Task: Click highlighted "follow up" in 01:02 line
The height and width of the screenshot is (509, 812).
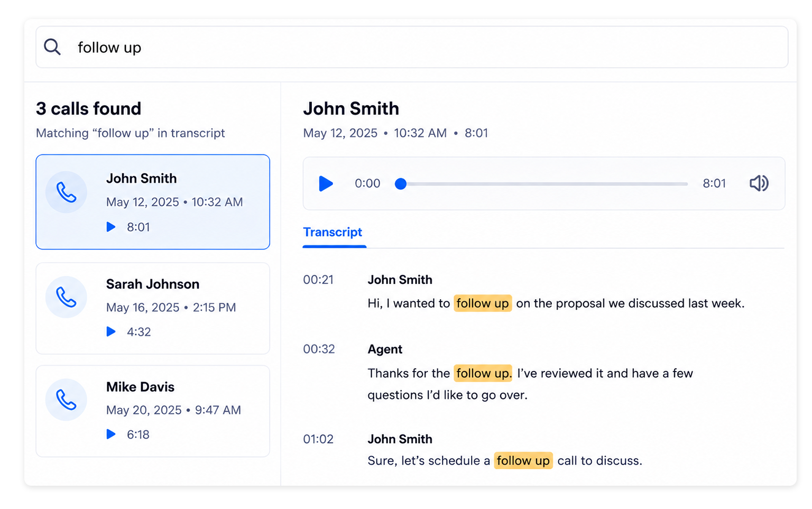Action: pos(523,460)
